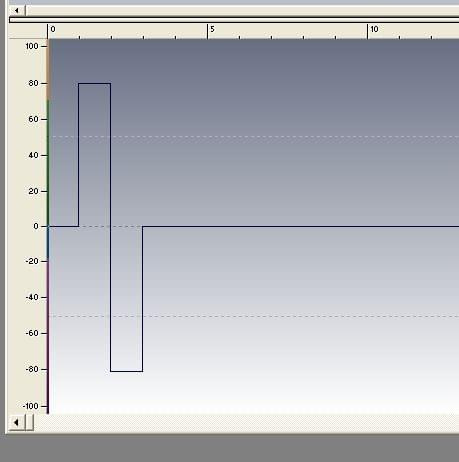459x462 pixels.
Task: Click the 10 marker on time ruler
Action: 374,29
